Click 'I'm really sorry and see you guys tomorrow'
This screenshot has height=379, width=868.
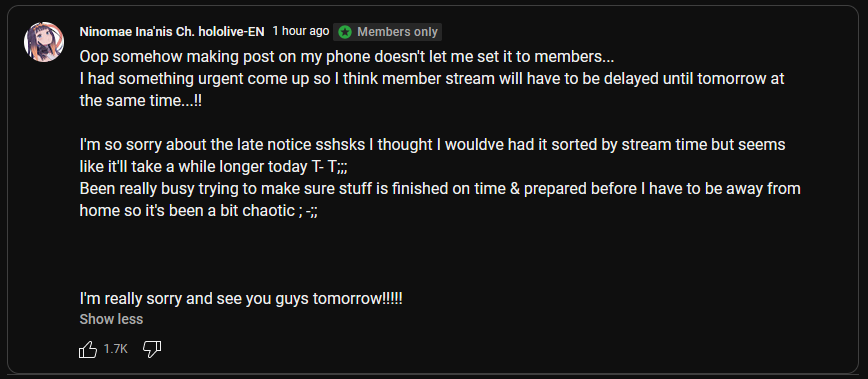[x=241, y=299]
